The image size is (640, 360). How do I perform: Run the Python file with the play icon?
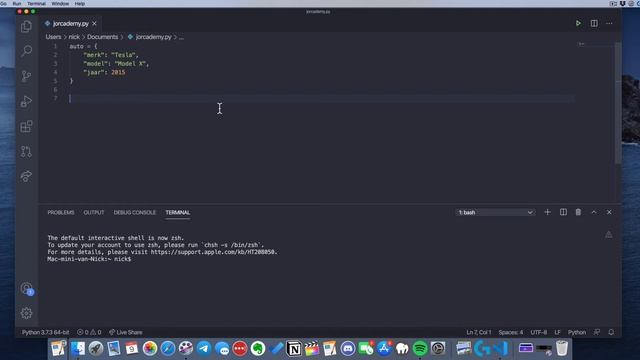[x=578, y=23]
